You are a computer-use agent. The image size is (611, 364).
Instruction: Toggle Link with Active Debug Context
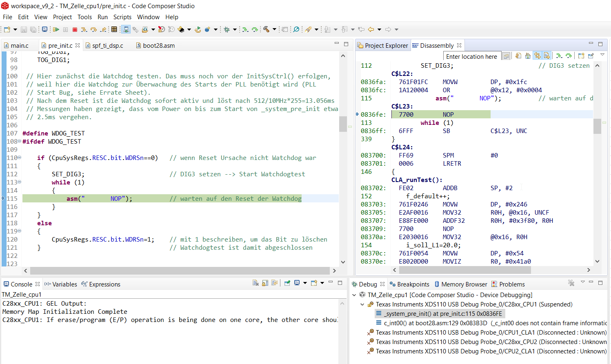click(x=538, y=56)
